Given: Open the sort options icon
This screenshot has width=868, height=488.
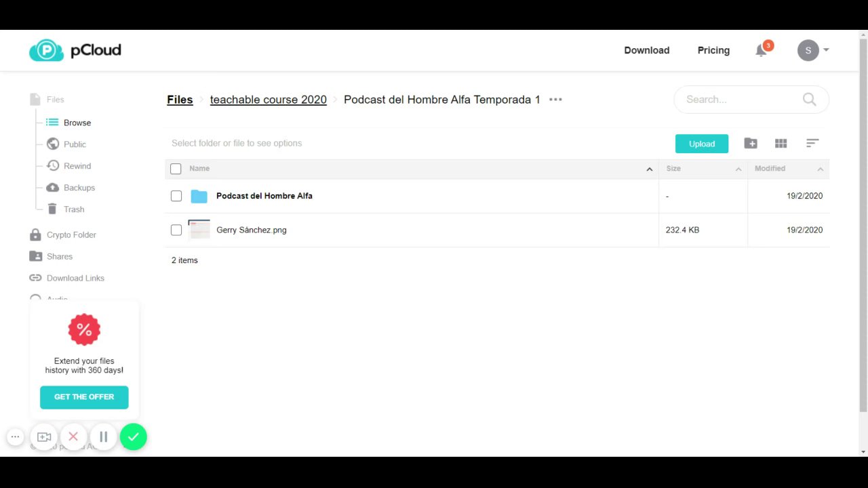Looking at the screenshot, I should tap(812, 143).
